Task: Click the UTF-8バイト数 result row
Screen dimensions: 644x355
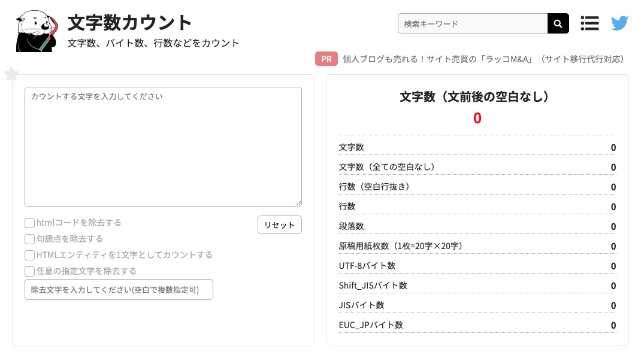Action: [x=477, y=265]
